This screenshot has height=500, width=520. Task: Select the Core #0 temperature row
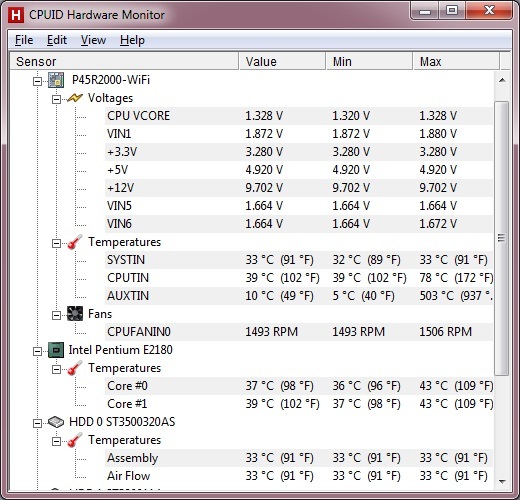tap(299, 386)
